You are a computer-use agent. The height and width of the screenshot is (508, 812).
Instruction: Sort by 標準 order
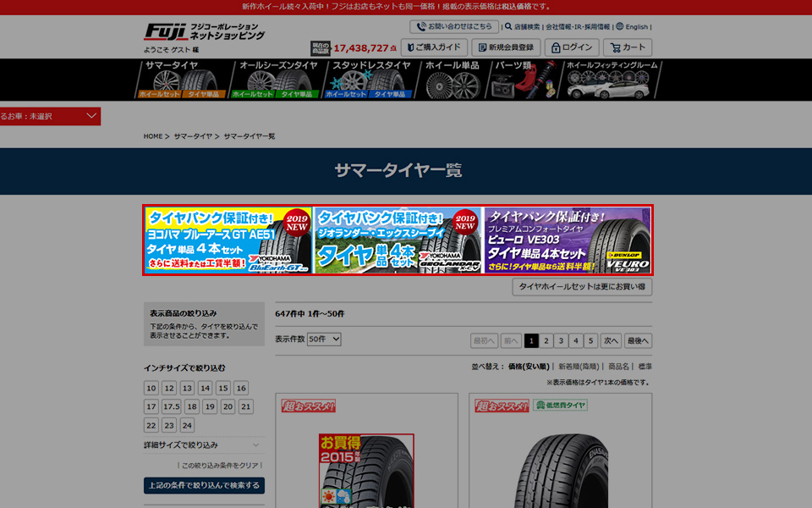point(645,367)
